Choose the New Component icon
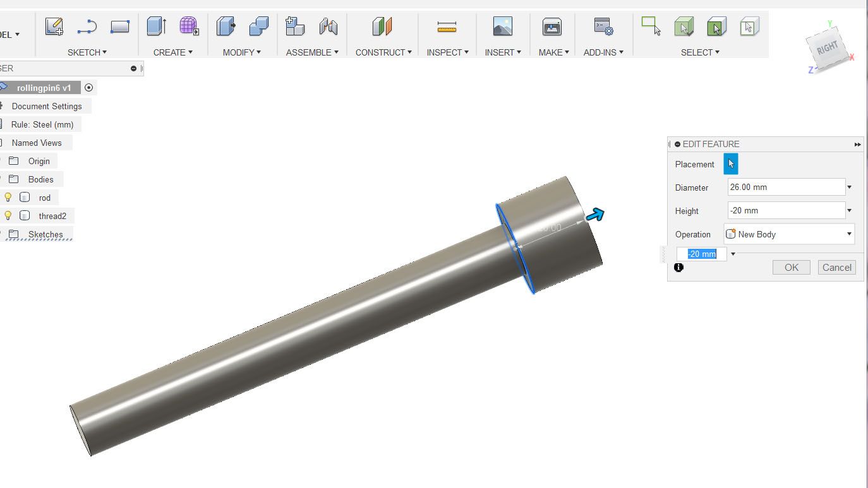 tap(295, 26)
